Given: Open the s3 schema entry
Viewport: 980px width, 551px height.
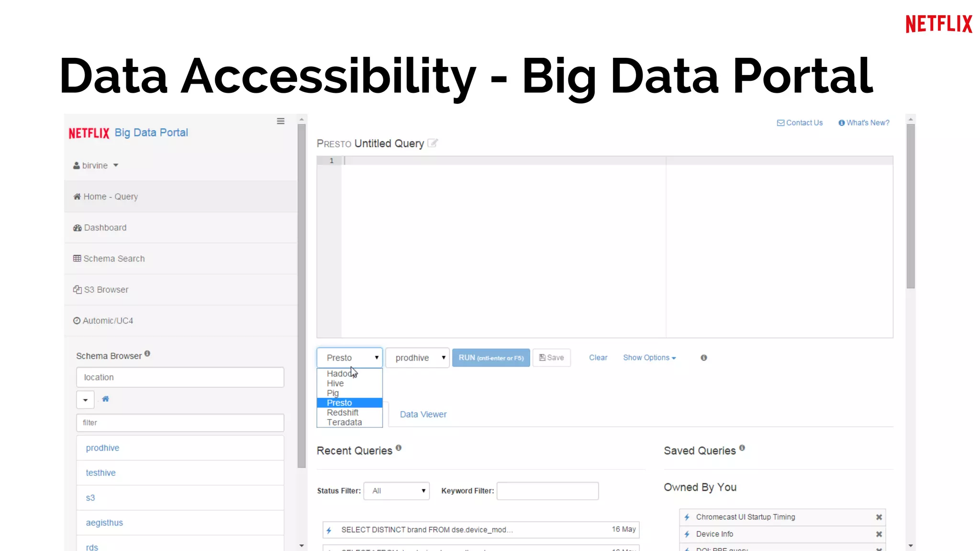Looking at the screenshot, I should [180, 498].
